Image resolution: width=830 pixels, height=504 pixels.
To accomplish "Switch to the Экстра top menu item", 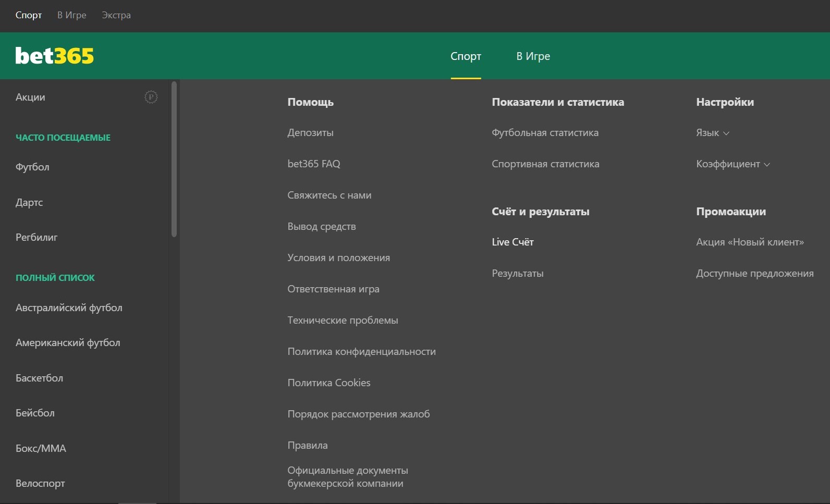I will tap(116, 15).
